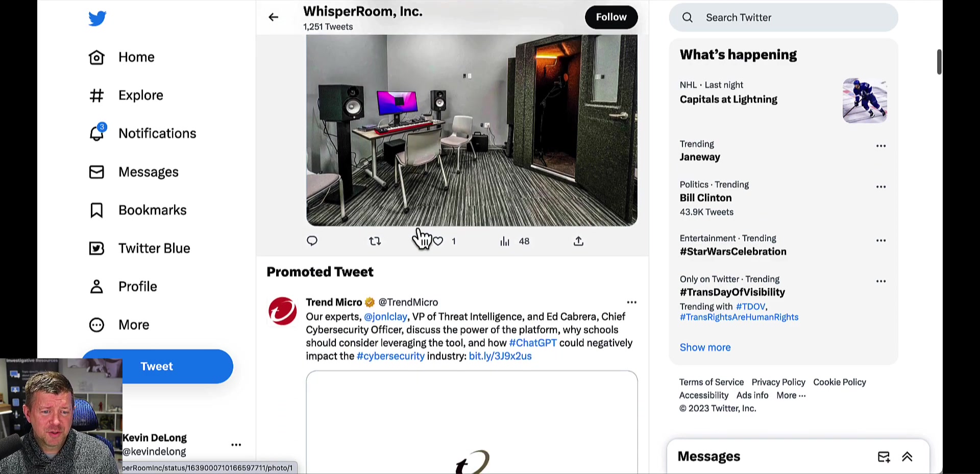Viewport: 980px width, 474px height.
Task: Retweet the WhisperRoom studio photo tweet
Action: click(375, 241)
